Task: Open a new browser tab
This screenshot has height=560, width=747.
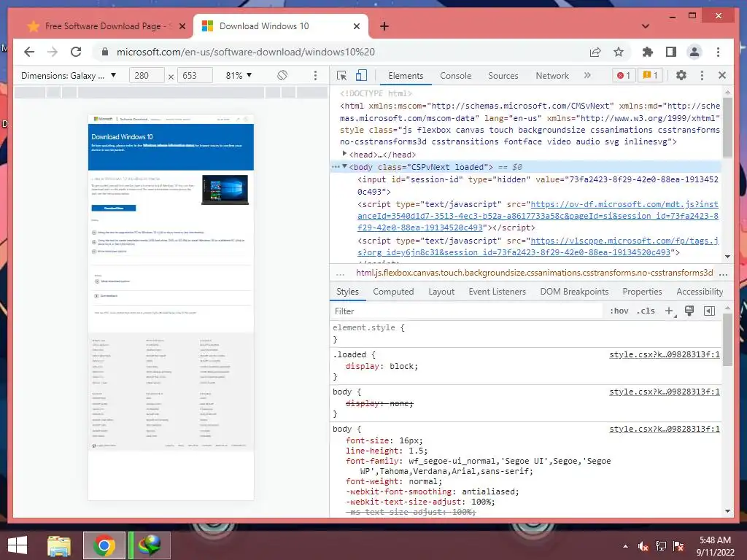Action: click(x=384, y=26)
